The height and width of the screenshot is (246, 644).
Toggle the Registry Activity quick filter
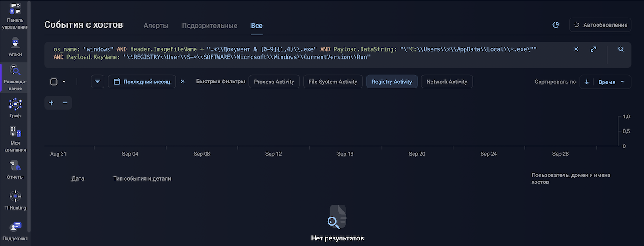[x=391, y=82]
